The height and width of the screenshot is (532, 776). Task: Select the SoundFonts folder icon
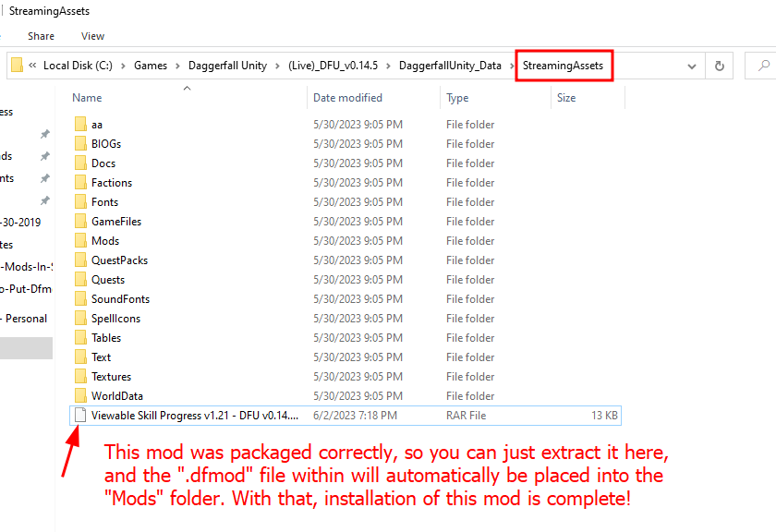pos(80,299)
